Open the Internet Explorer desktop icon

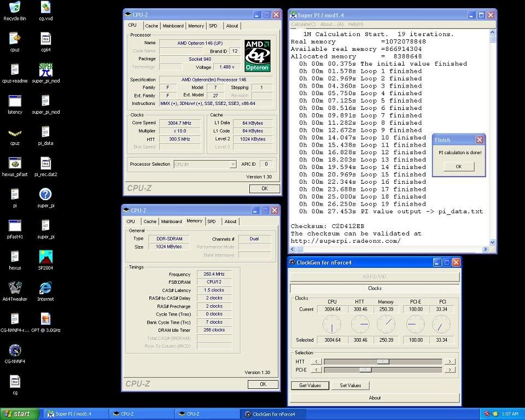coord(45,288)
